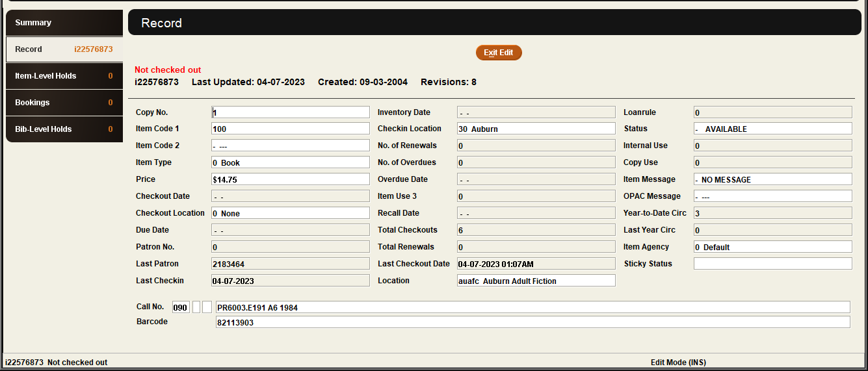
Task: Edit the Checkin Location field showing Auburn
Action: pyautogui.click(x=536, y=129)
